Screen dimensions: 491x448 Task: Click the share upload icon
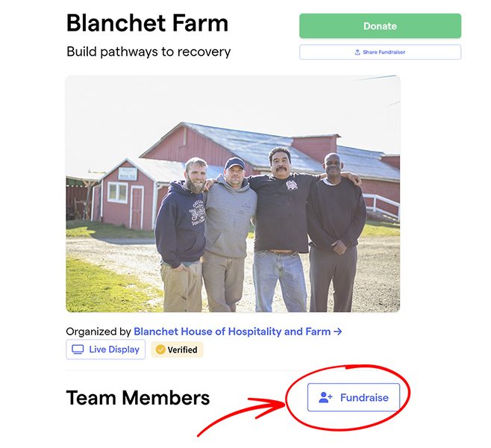click(357, 52)
